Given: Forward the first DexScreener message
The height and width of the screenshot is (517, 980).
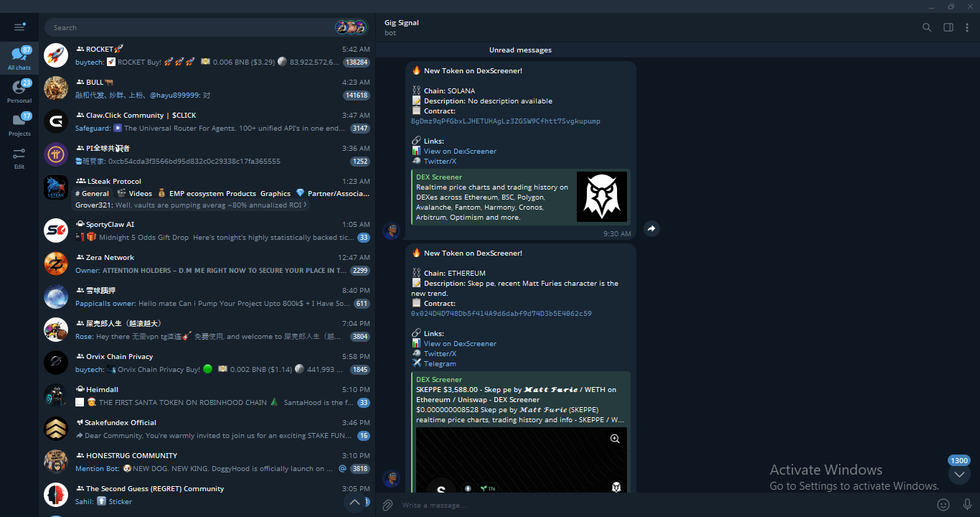Looking at the screenshot, I should pyautogui.click(x=651, y=228).
